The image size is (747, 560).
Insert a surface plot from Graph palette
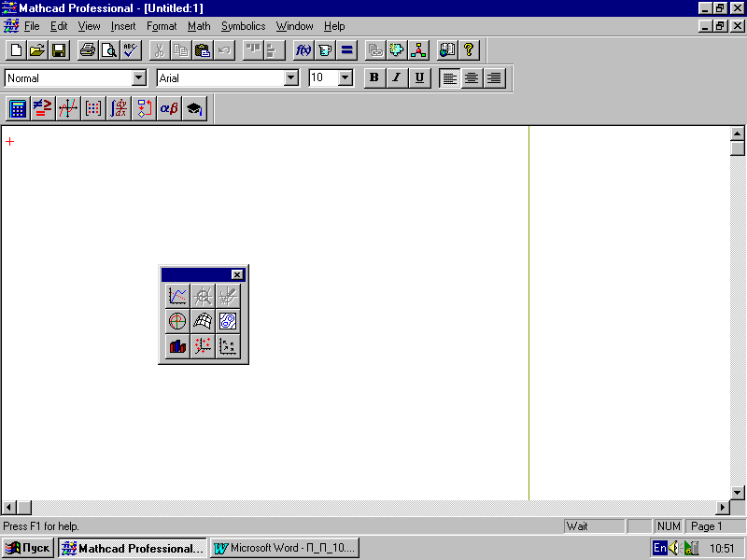(x=203, y=321)
